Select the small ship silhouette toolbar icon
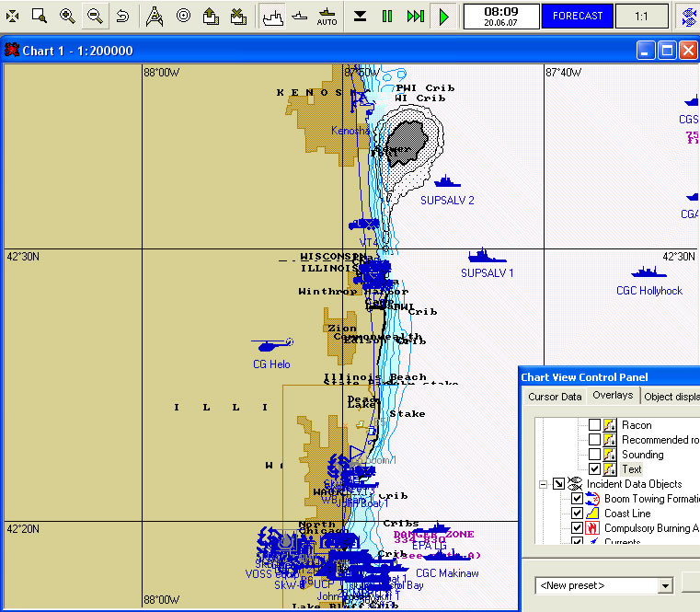 pos(300,17)
